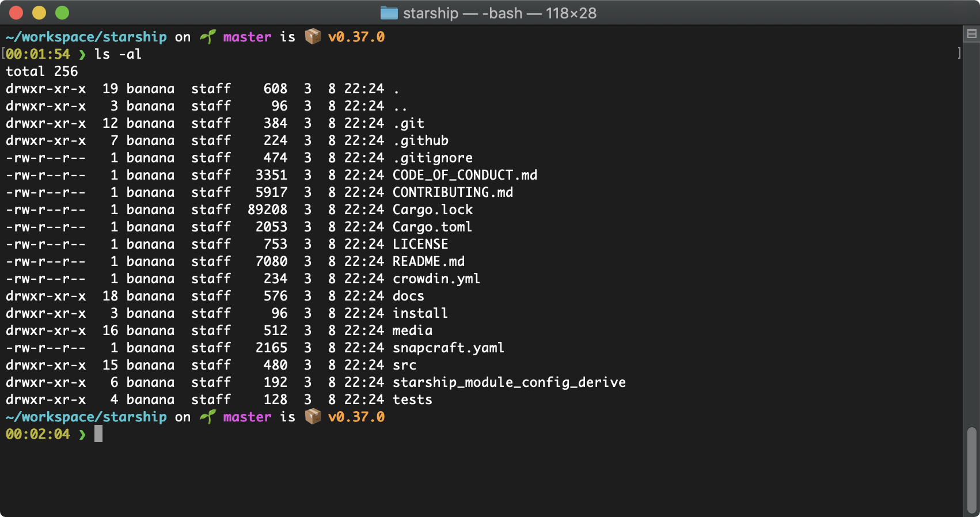Click the 'snapcraft.yaml' file name
Viewport: 980px width, 517px height.
click(x=449, y=348)
